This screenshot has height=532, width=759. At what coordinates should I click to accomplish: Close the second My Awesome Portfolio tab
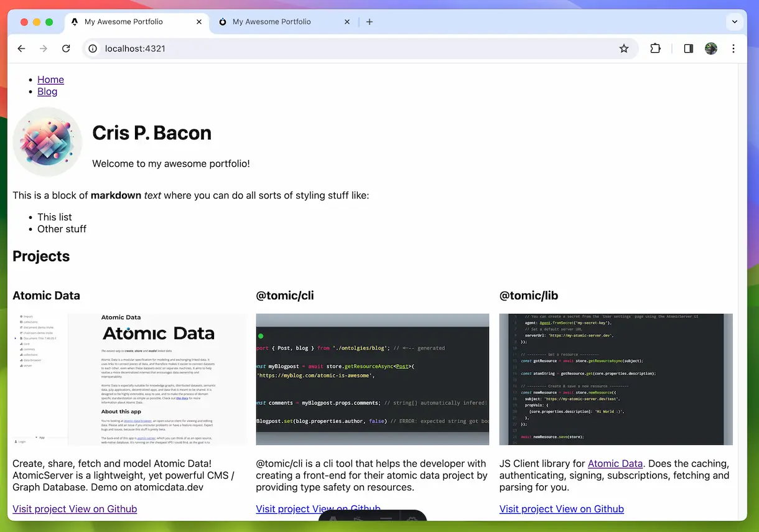click(x=347, y=22)
